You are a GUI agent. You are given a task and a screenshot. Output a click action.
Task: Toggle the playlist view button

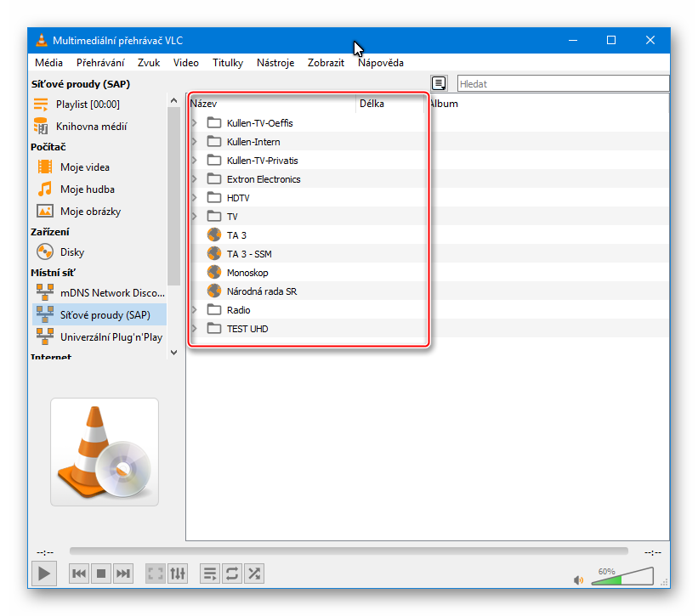pyautogui.click(x=209, y=574)
